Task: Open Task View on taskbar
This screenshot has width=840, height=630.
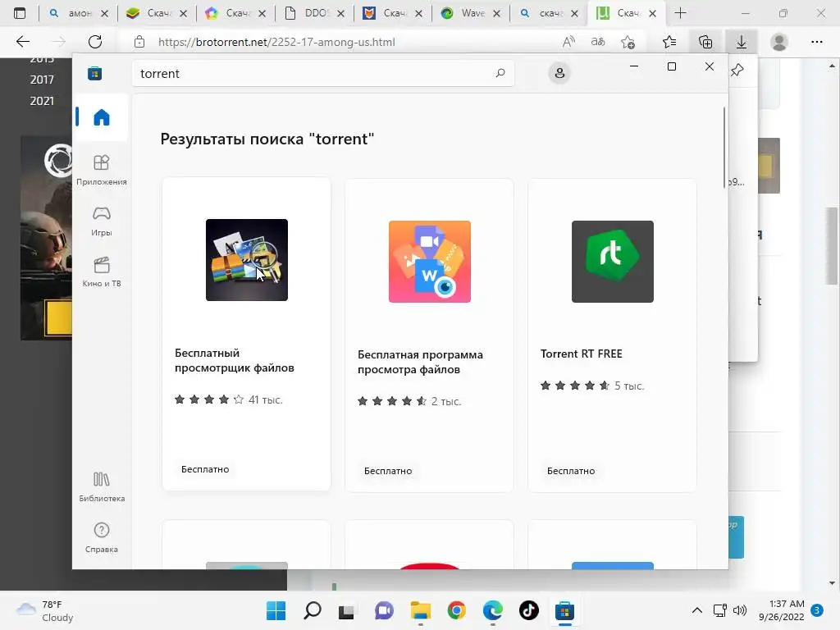Action: tap(347, 610)
